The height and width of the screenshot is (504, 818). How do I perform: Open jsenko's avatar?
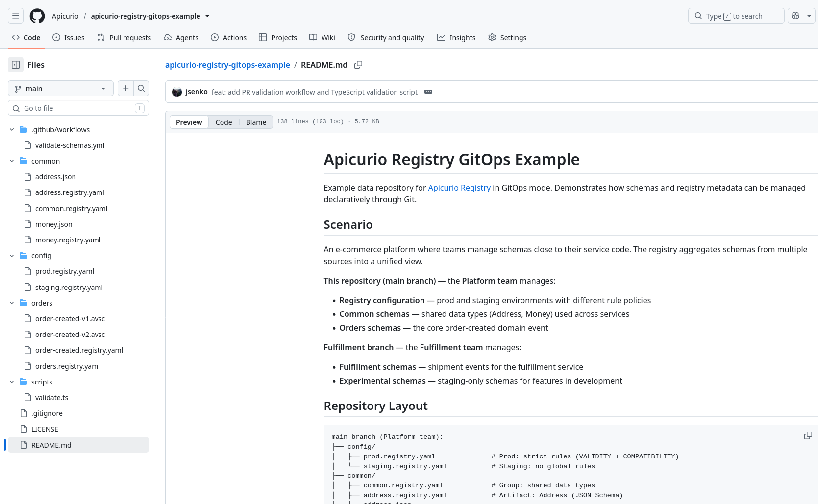pyautogui.click(x=177, y=92)
